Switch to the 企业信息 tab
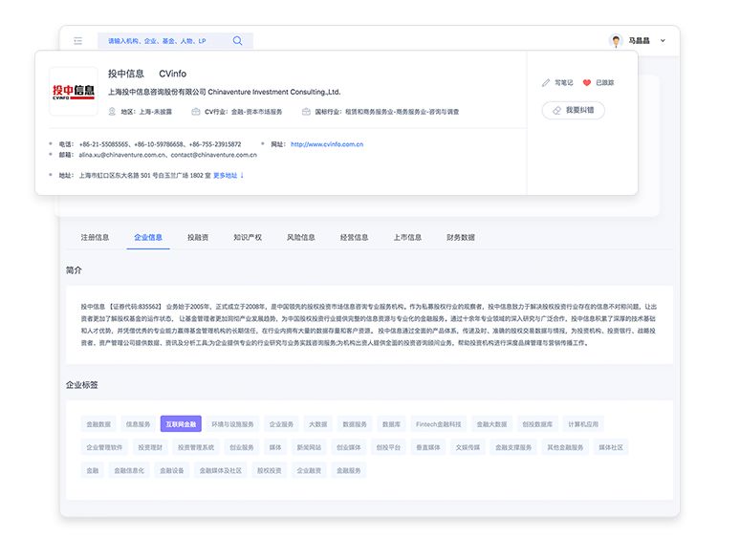This screenshot has width=740, height=560. pyautogui.click(x=148, y=237)
